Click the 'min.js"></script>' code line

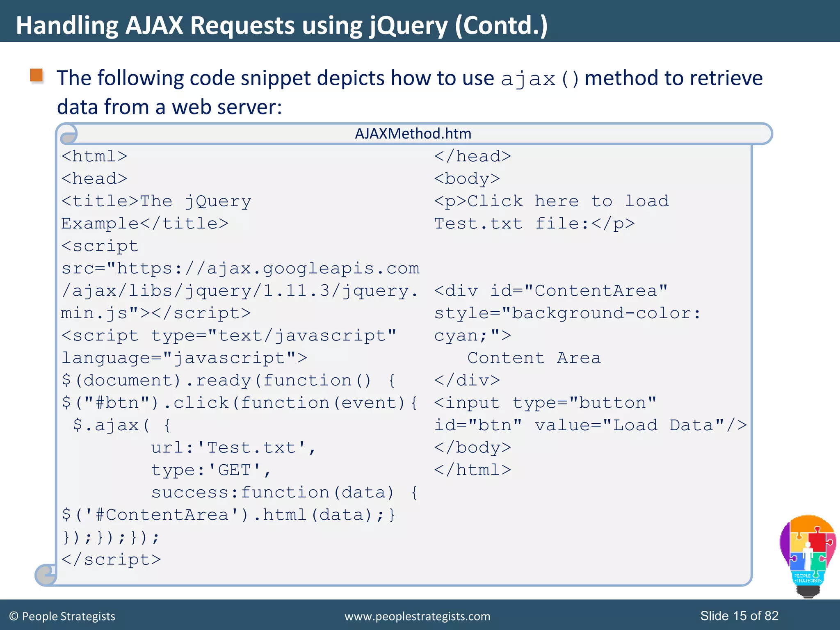156,313
